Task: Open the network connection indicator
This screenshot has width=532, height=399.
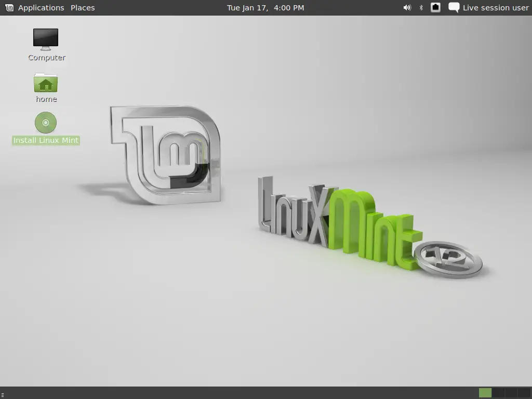Action: (436, 7)
